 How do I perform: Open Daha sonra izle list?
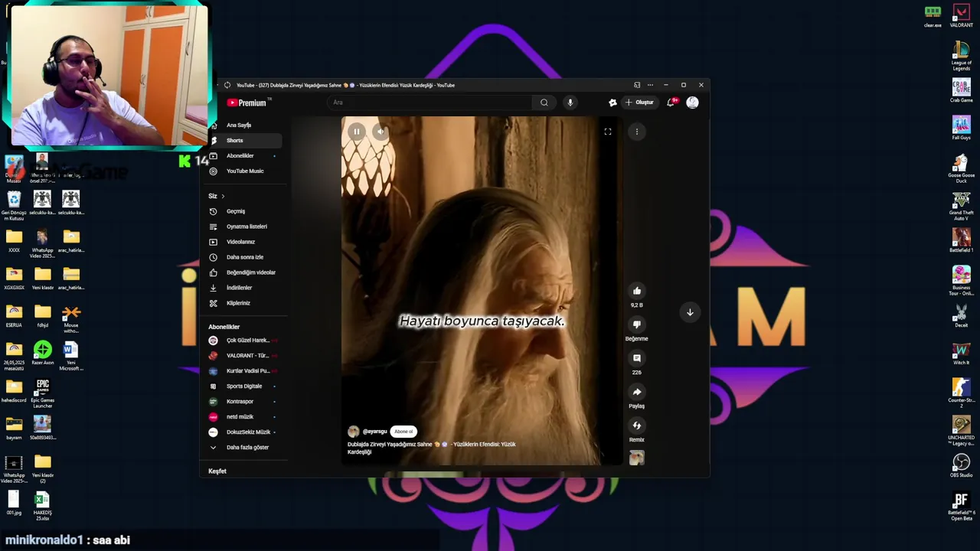pos(243,257)
